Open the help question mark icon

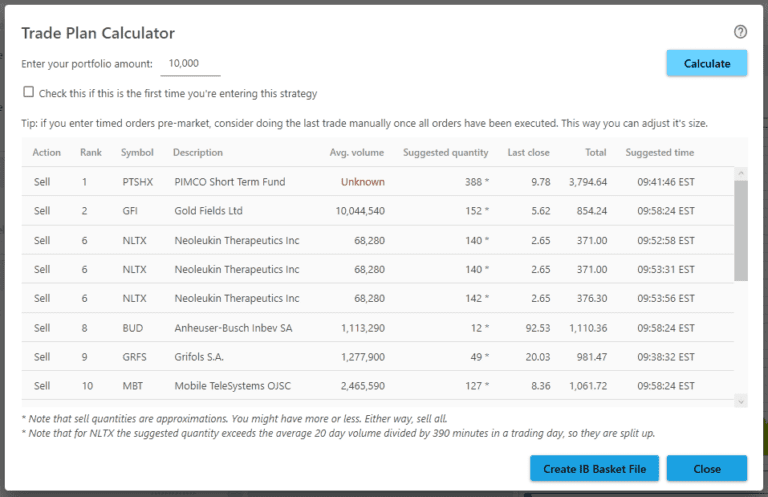point(740,32)
